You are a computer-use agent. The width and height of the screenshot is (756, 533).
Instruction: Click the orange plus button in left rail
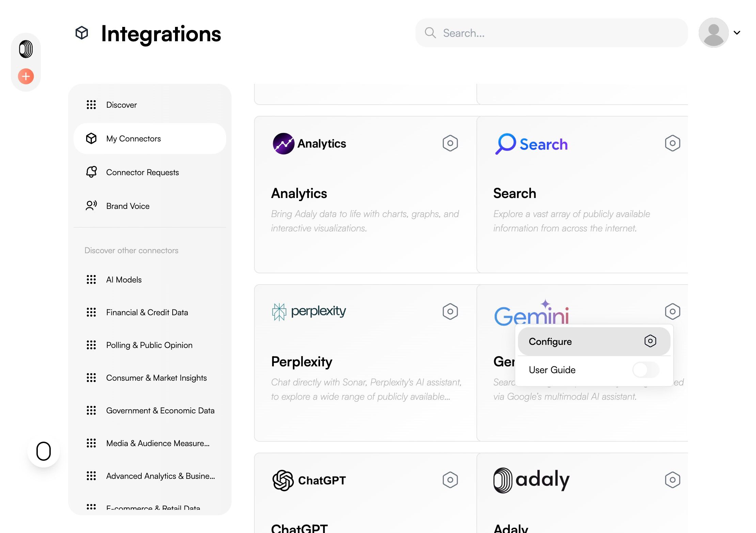point(26,76)
